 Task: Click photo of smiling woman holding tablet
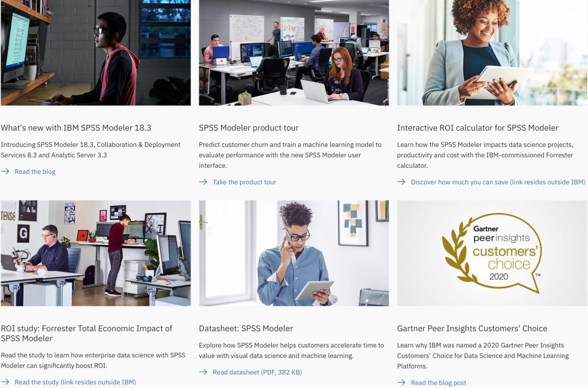coord(492,52)
